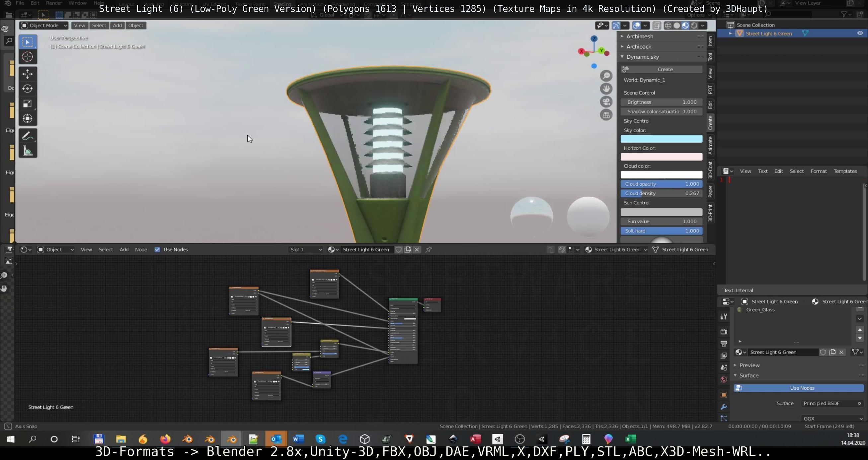The image size is (868, 460).
Task: Open Windows Start menu
Action: point(11,439)
